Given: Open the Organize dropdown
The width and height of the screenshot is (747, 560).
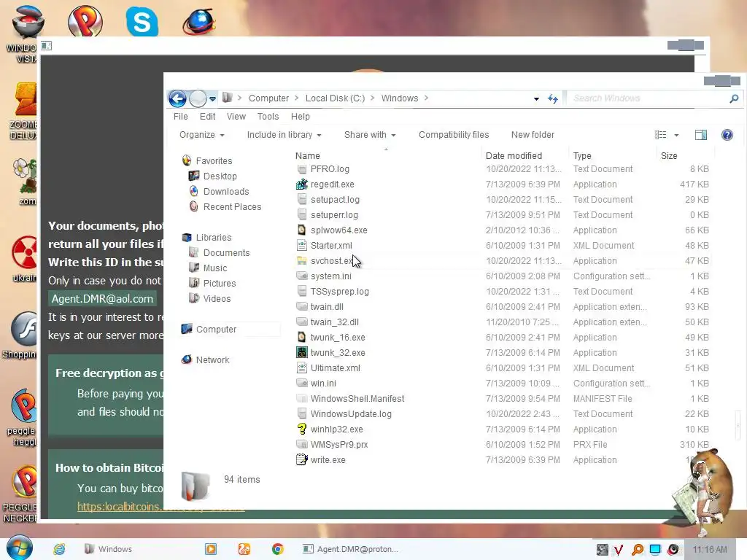Looking at the screenshot, I should pos(201,135).
